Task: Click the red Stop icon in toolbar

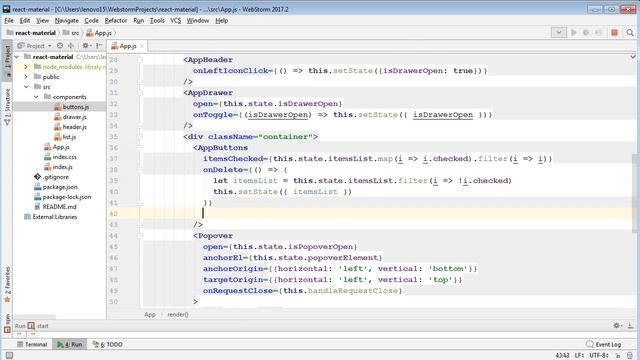Action: [x=614, y=33]
